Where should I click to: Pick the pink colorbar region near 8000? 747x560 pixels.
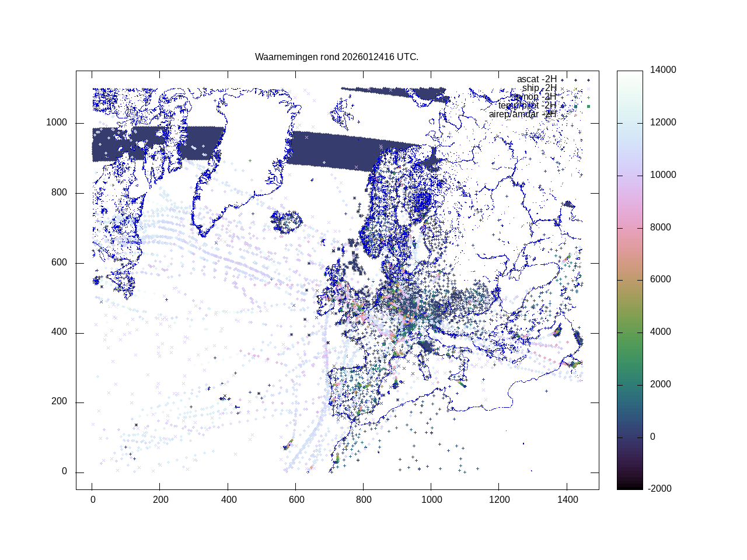(x=630, y=228)
